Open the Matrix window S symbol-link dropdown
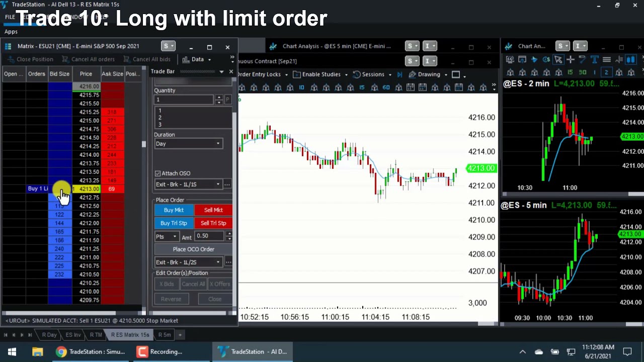The width and height of the screenshot is (644, 362). (x=168, y=46)
